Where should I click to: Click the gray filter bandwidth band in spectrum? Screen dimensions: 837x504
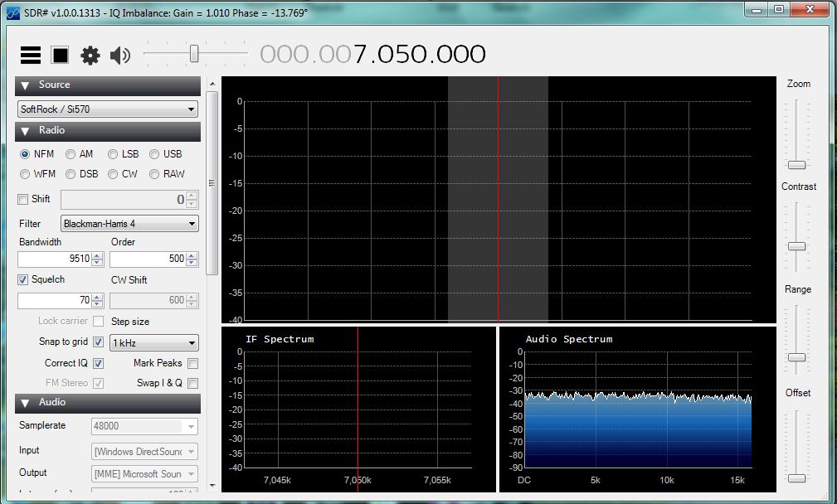pos(498,199)
